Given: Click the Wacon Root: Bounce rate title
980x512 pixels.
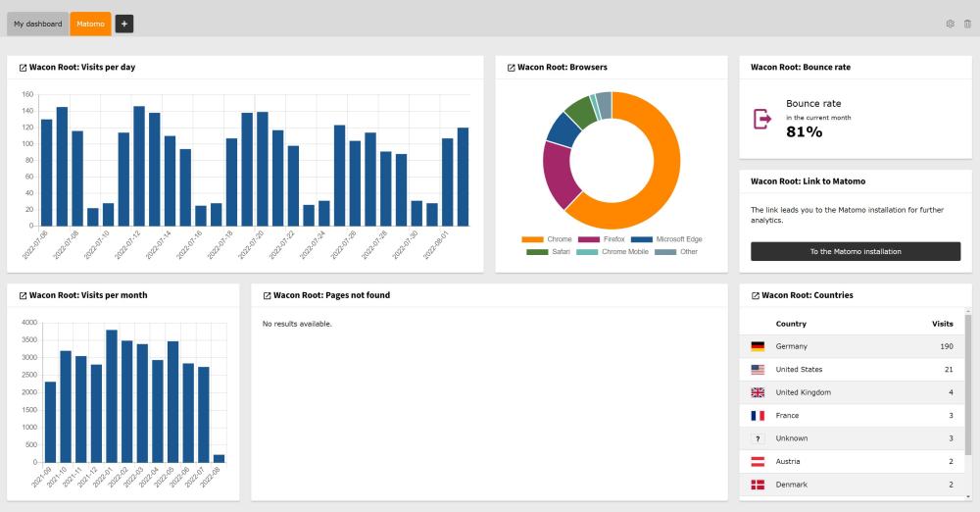Looking at the screenshot, I should [x=801, y=67].
